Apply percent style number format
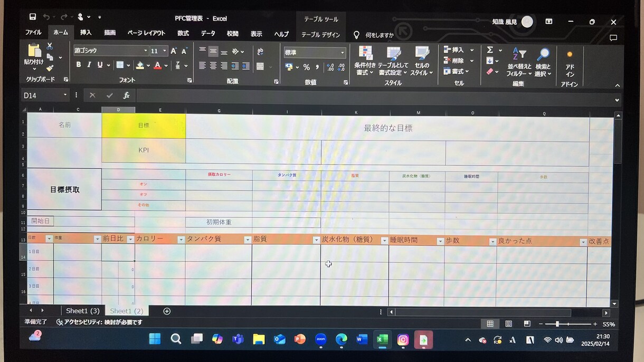644x362 pixels. pyautogui.click(x=306, y=67)
